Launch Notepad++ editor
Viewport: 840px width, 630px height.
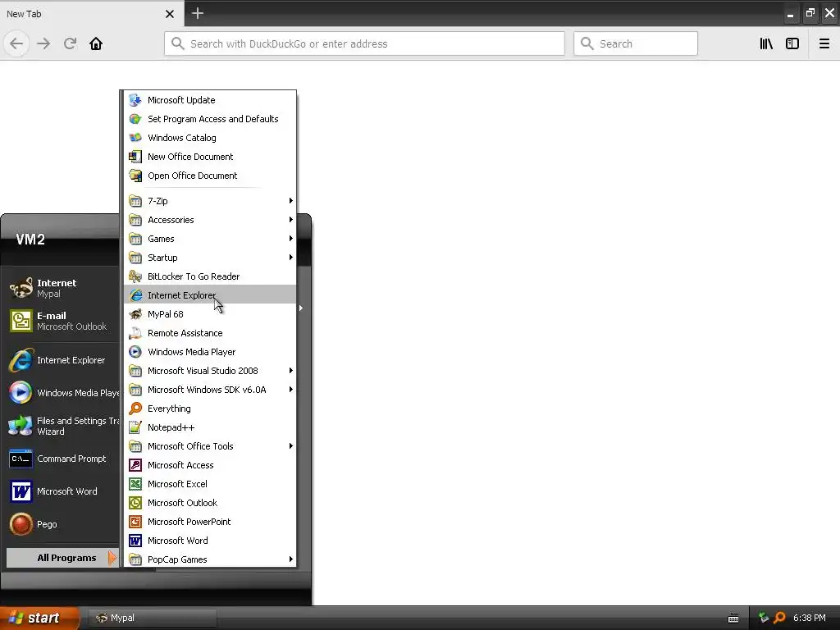click(x=210, y=427)
